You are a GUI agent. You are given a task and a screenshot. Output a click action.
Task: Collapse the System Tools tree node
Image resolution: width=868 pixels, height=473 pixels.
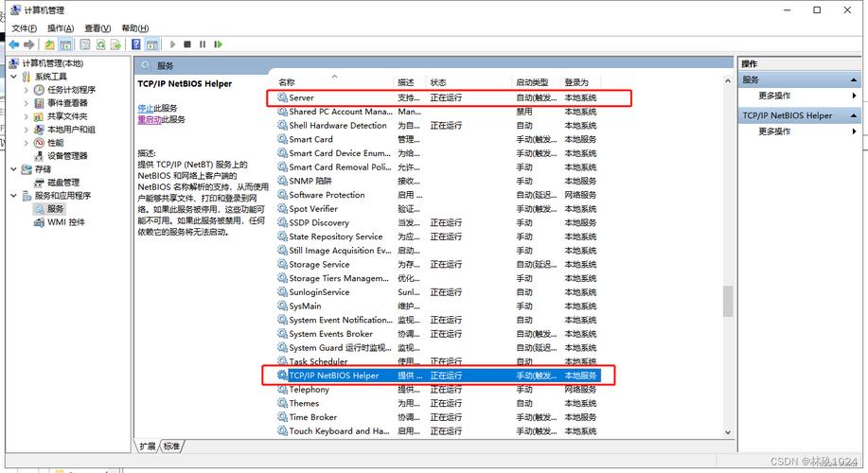point(14,77)
